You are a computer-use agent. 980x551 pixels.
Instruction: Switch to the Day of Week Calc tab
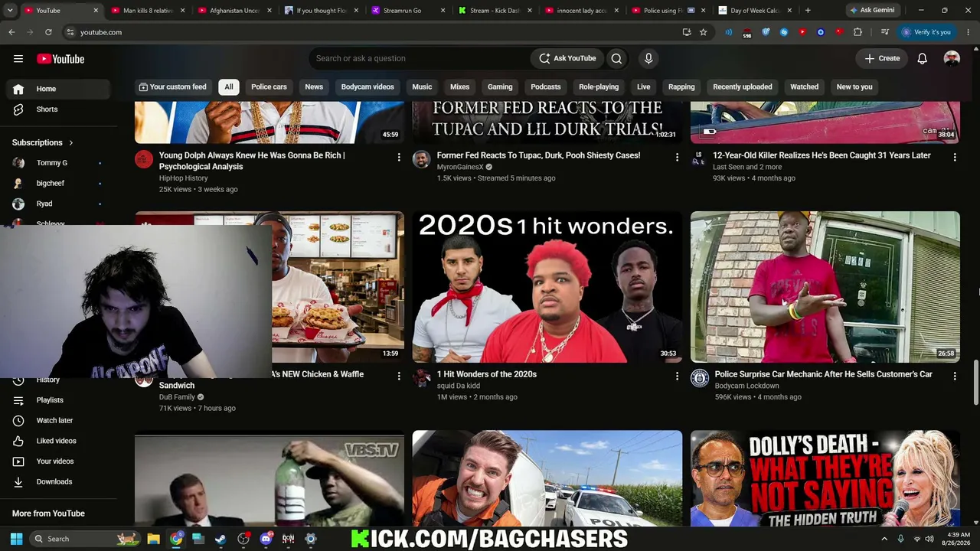[754, 10]
